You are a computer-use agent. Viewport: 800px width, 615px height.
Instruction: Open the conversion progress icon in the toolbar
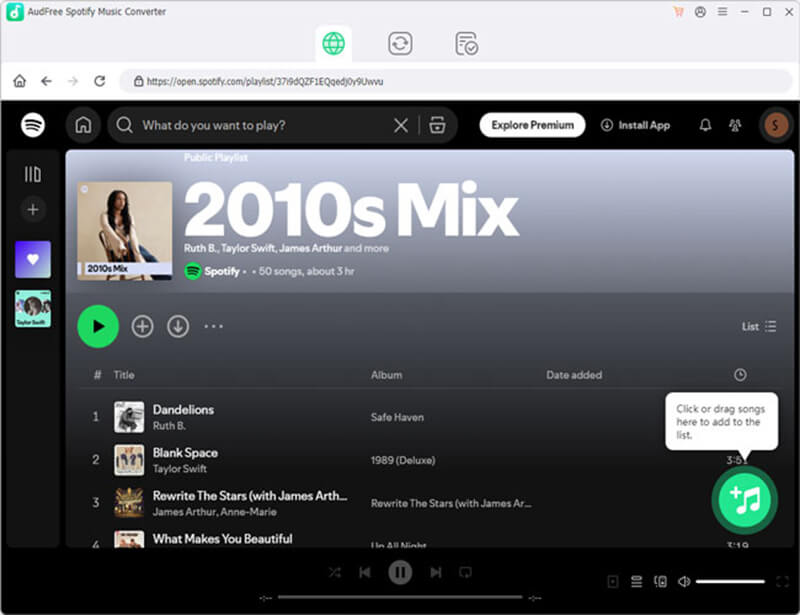[x=400, y=44]
